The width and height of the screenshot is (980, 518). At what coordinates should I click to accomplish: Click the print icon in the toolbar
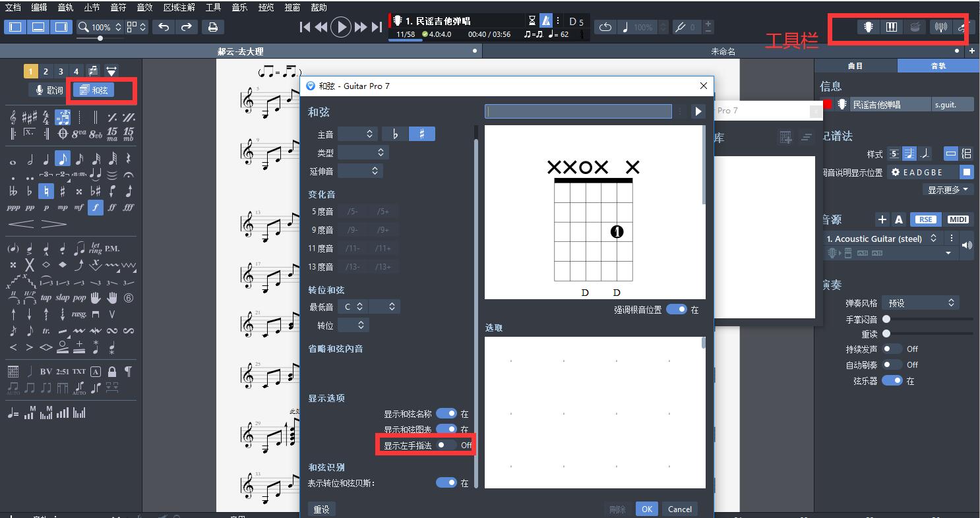pyautogui.click(x=212, y=27)
